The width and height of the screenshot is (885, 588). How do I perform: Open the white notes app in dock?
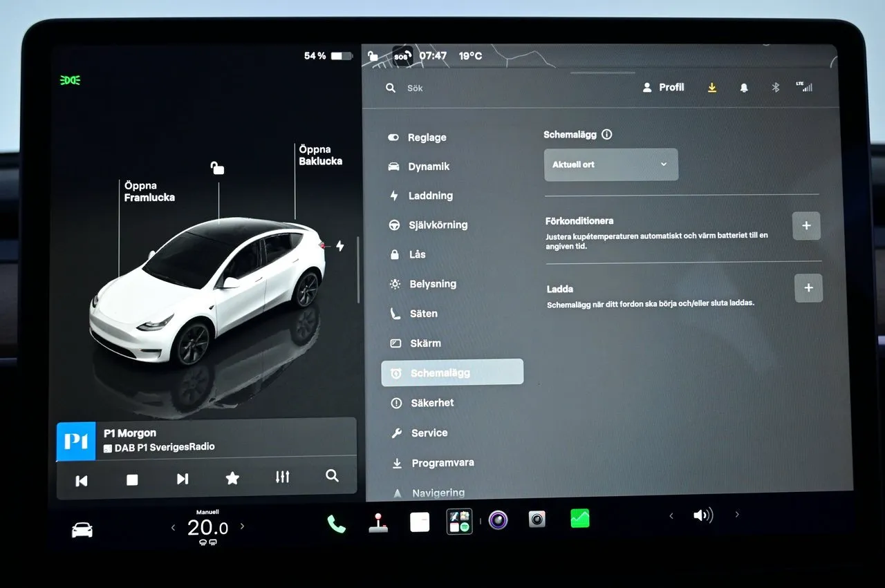420,522
